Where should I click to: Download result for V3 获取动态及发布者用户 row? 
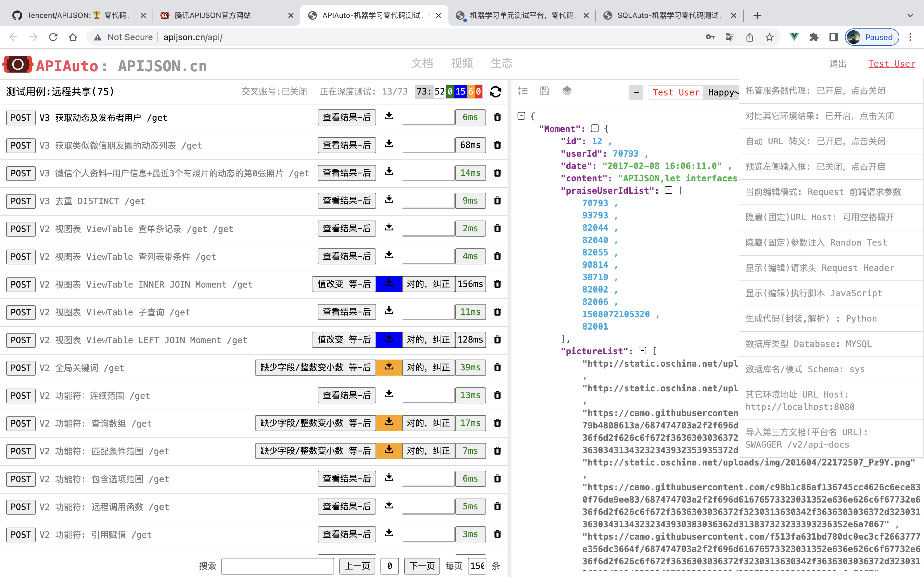[x=389, y=117]
